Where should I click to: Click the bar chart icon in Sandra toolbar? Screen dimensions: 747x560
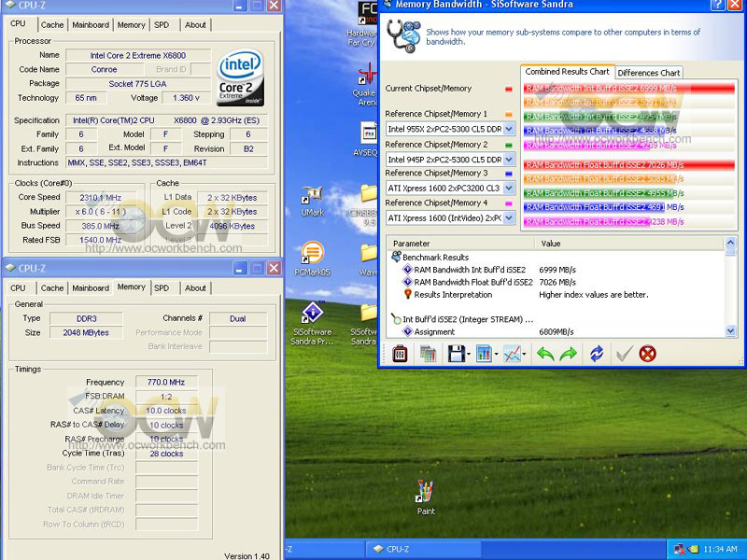(484, 354)
